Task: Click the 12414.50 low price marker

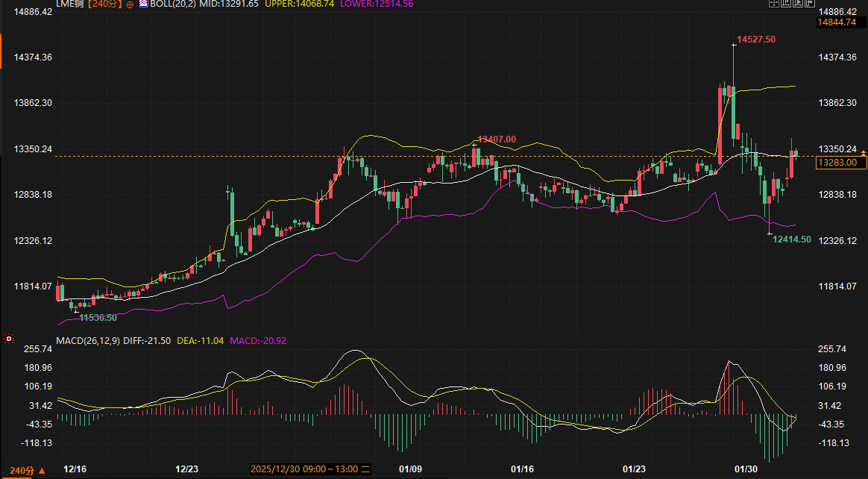Action: [x=792, y=239]
